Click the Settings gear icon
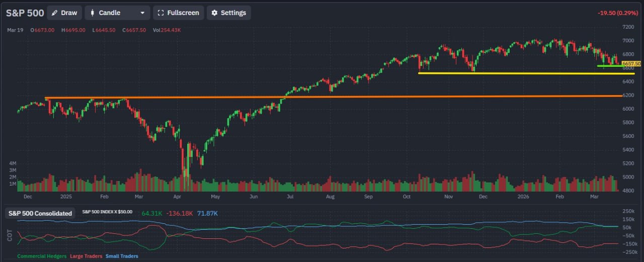The width and height of the screenshot is (644, 262). [214, 13]
